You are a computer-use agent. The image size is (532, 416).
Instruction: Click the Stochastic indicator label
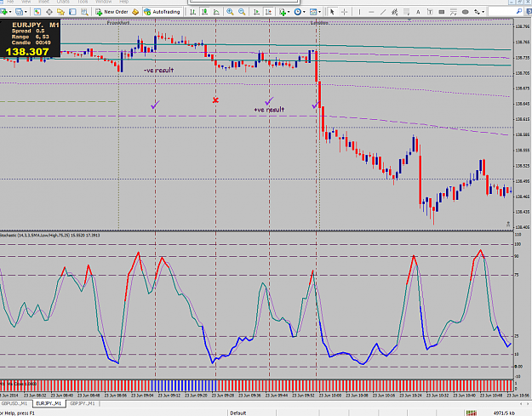[50, 235]
